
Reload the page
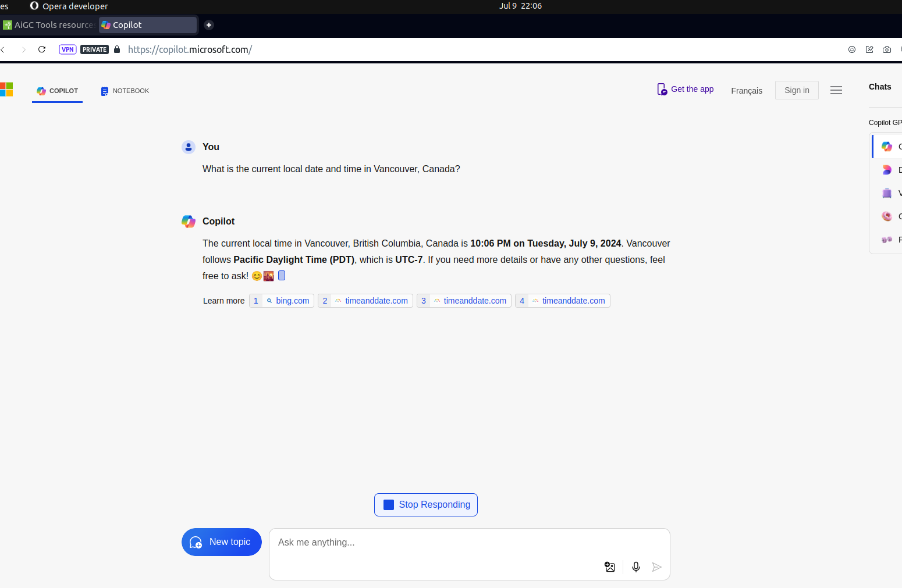tap(42, 49)
